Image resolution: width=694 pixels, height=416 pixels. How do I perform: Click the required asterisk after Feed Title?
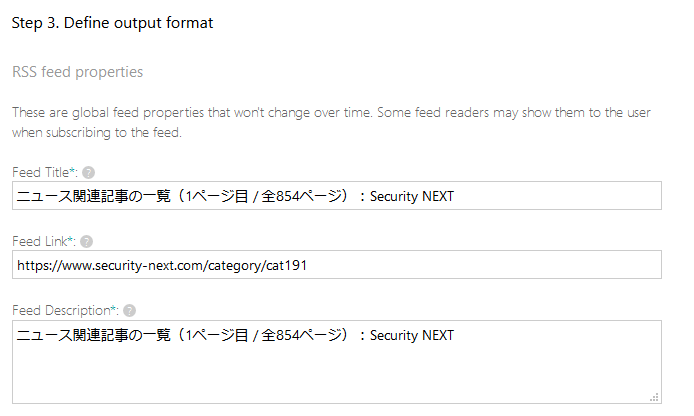(x=72, y=171)
